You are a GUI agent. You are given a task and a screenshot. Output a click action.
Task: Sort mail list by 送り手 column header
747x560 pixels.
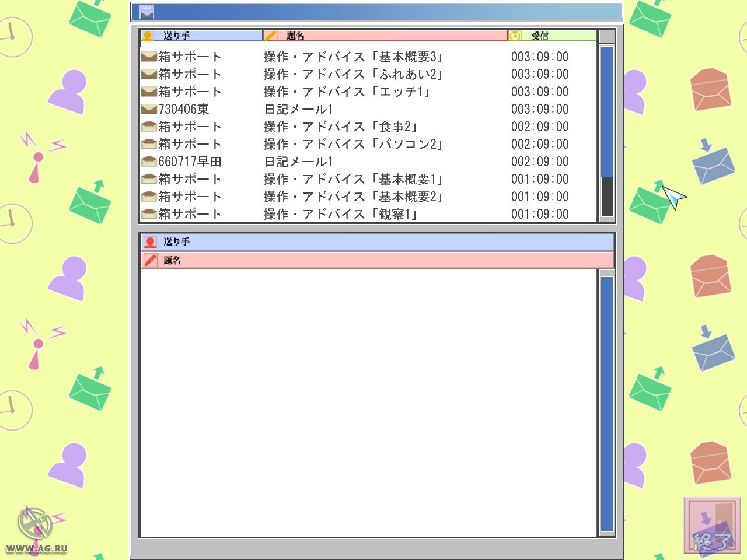point(201,36)
